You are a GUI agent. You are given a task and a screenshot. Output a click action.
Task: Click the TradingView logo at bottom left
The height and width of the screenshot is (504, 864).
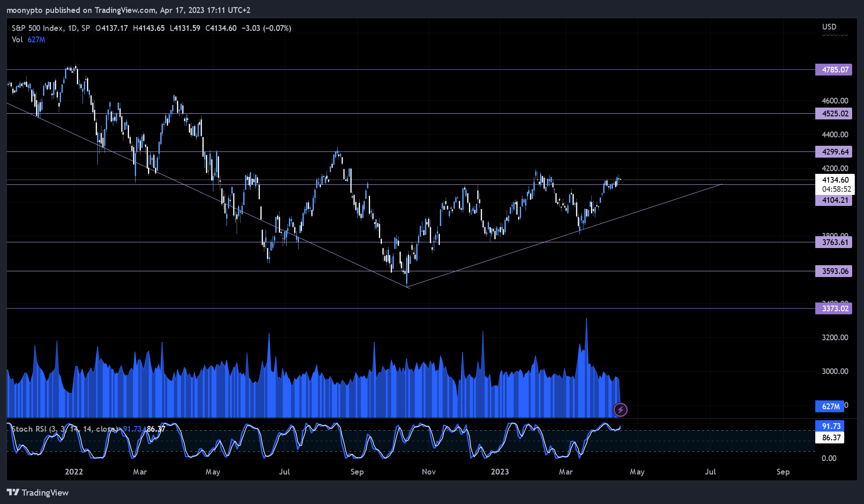click(x=38, y=493)
